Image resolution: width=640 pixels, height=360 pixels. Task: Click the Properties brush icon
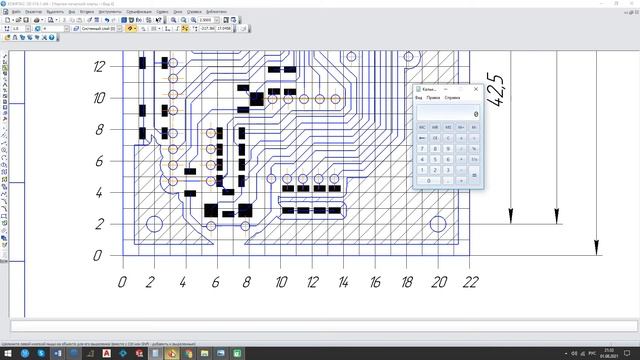tap(89, 20)
